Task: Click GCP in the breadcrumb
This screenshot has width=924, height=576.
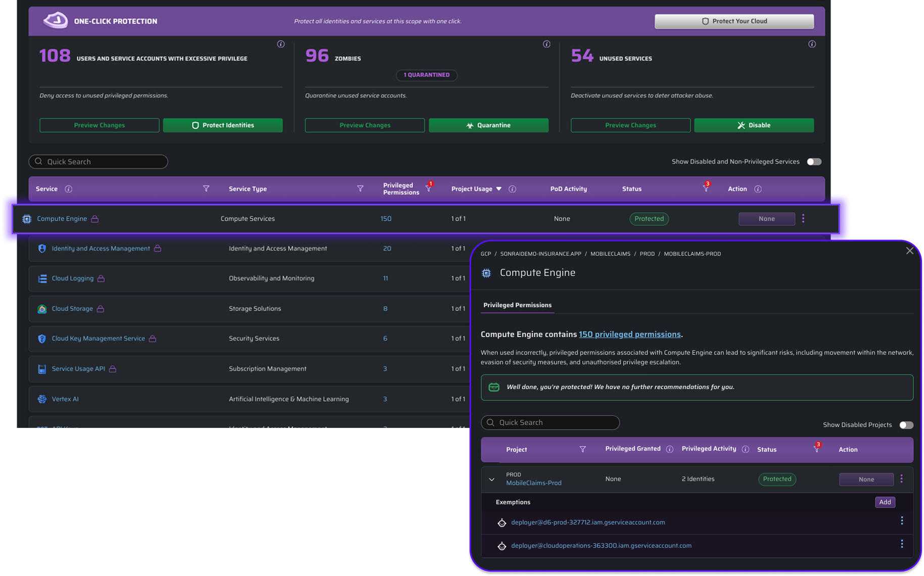Action: 486,254
